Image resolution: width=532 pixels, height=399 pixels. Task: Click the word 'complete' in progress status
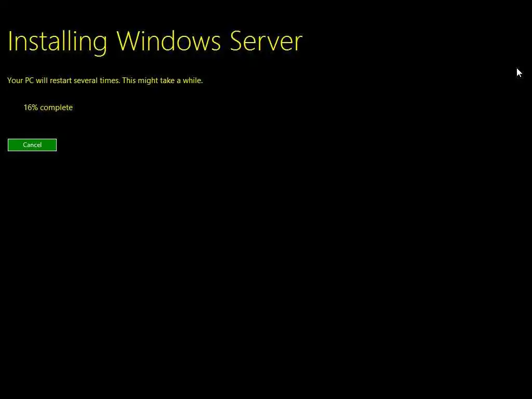point(56,108)
